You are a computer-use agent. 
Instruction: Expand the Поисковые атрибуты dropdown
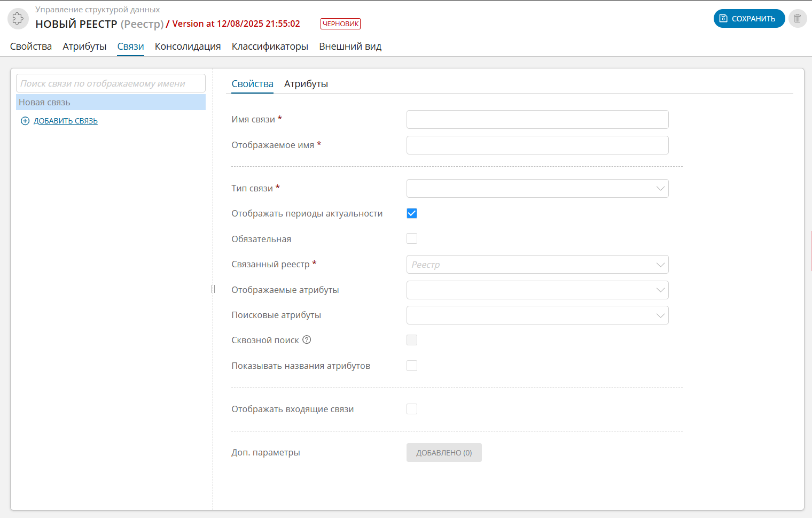point(537,315)
